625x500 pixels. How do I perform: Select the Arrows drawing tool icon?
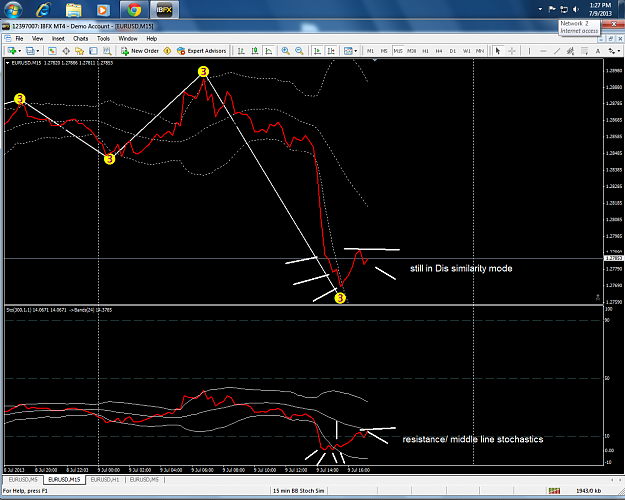pyautogui.click(x=611, y=51)
